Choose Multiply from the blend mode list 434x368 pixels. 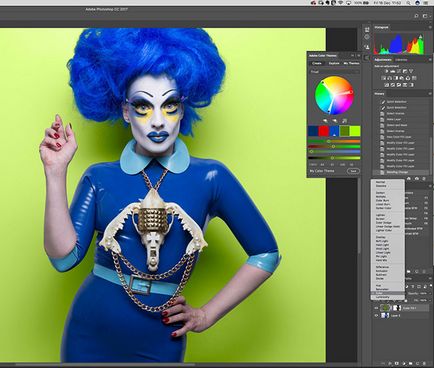click(381, 197)
